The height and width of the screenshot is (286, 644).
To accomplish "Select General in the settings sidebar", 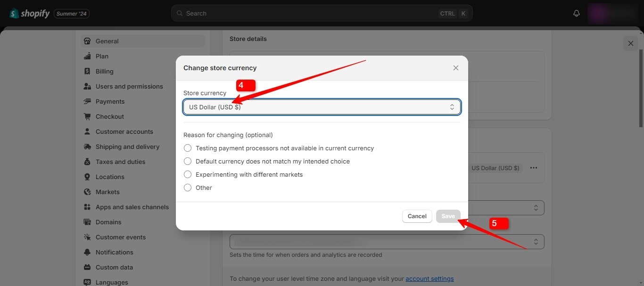I will click(87, 41).
